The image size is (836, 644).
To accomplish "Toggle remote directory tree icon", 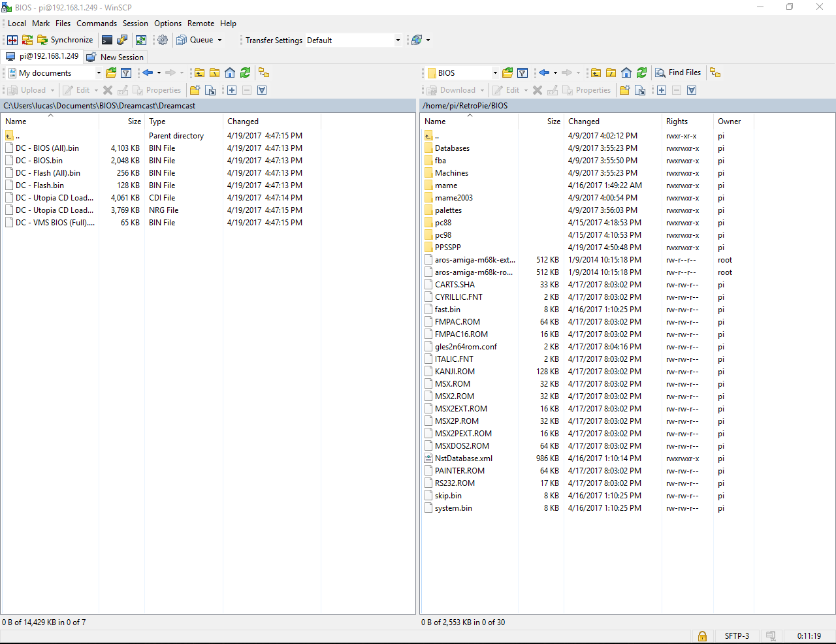I will (715, 72).
